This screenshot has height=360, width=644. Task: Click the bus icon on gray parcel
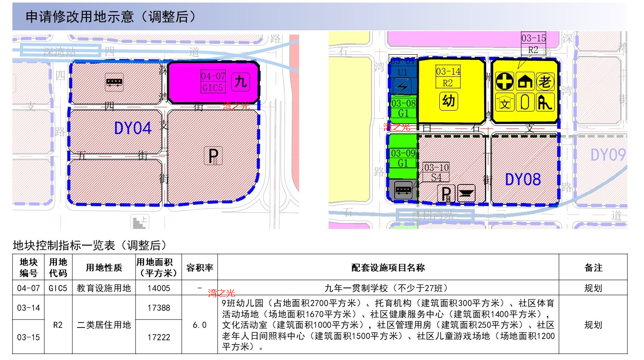tap(403, 189)
